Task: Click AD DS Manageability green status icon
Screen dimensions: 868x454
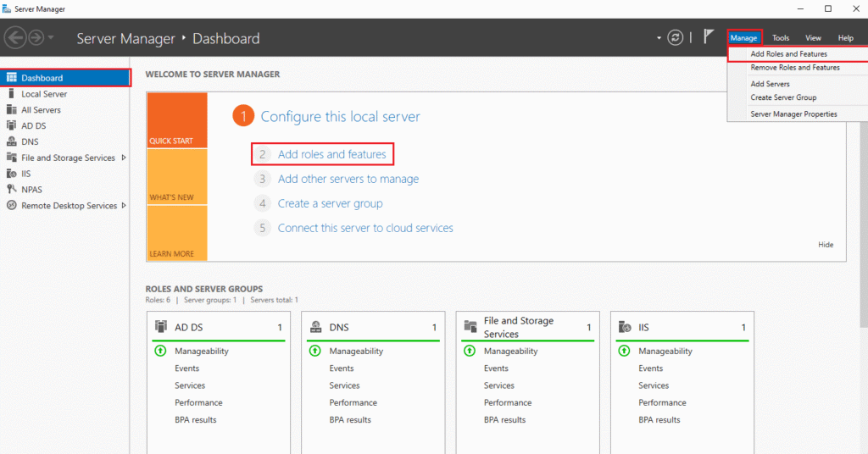Action: pos(160,351)
